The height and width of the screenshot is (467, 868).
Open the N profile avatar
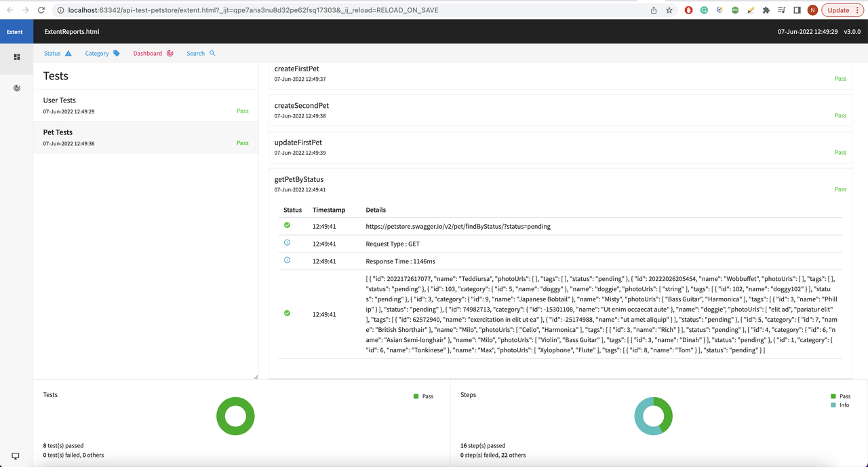(x=812, y=10)
